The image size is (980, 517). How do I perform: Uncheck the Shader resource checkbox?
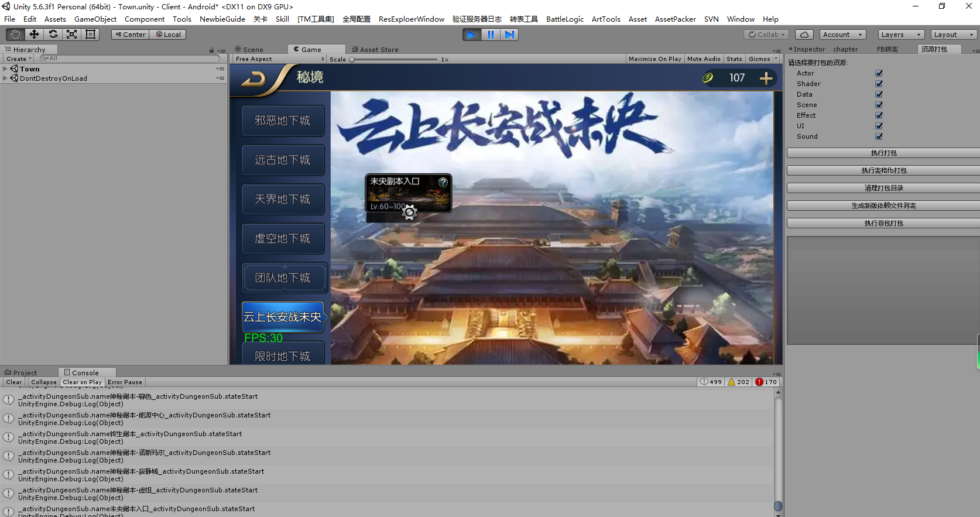(879, 84)
